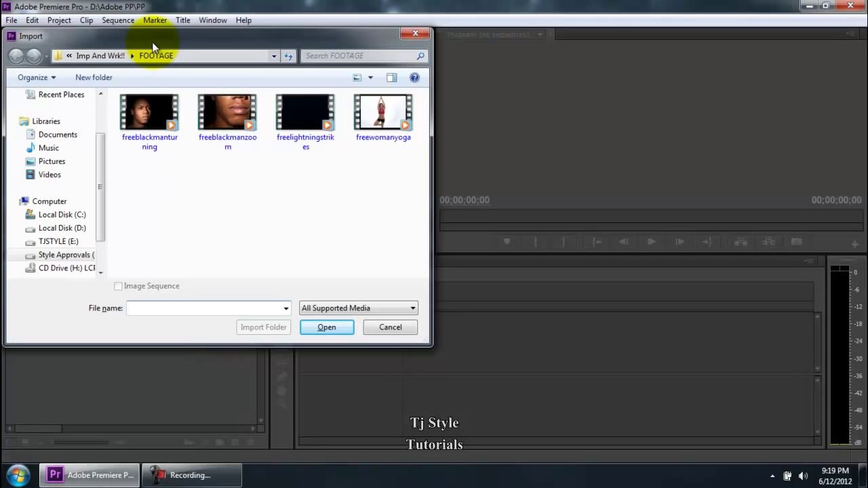This screenshot has width=868, height=488.
Task: Open Program monitor sequence dropdown
Action: pos(540,35)
